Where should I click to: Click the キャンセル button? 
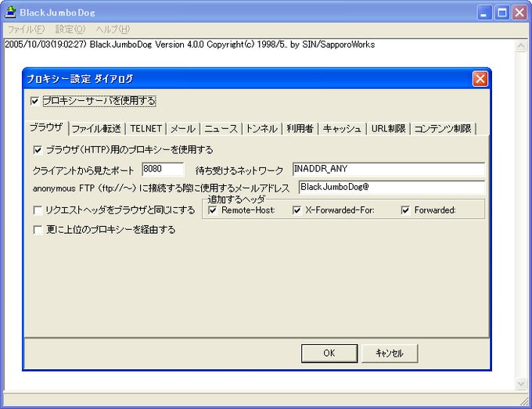click(x=390, y=353)
